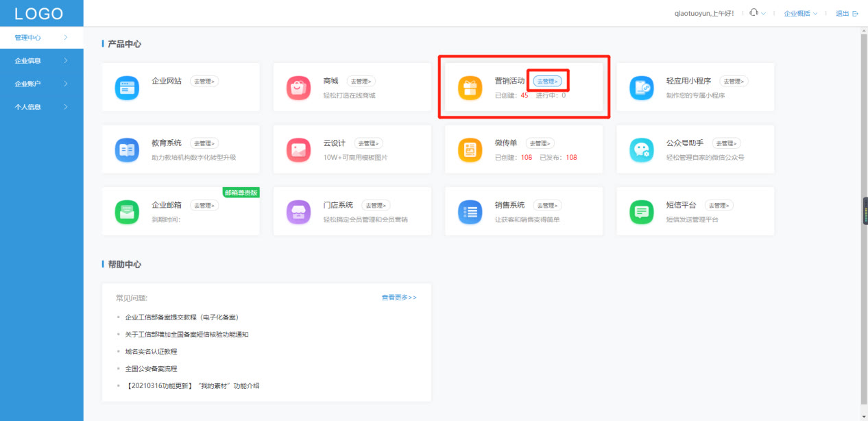Click the pink 商城 shopping bag icon
This screenshot has height=421, width=868.
pos(298,87)
